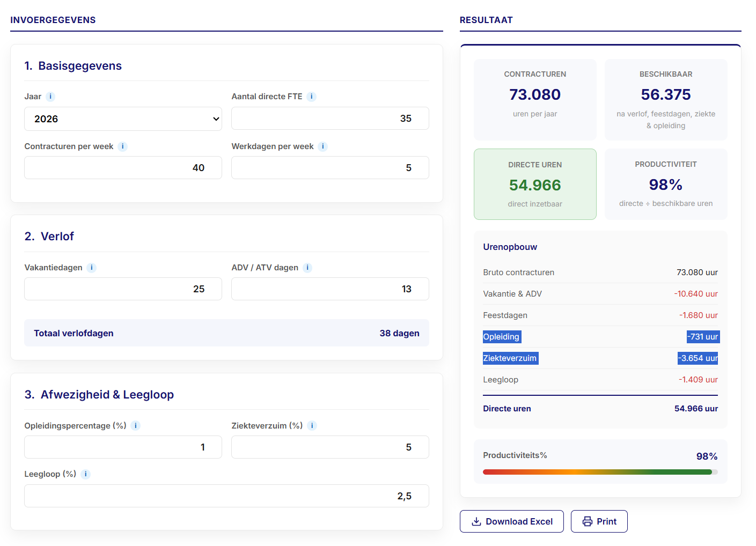This screenshot has height=546, width=756.
Task: Click the Afwezigheid & Leegloop heading
Action: click(x=99, y=395)
